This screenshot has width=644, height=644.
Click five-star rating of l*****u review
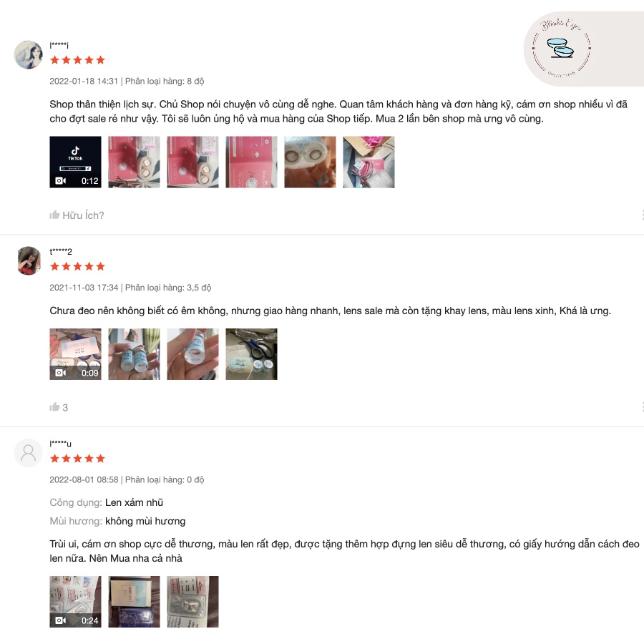point(77,459)
